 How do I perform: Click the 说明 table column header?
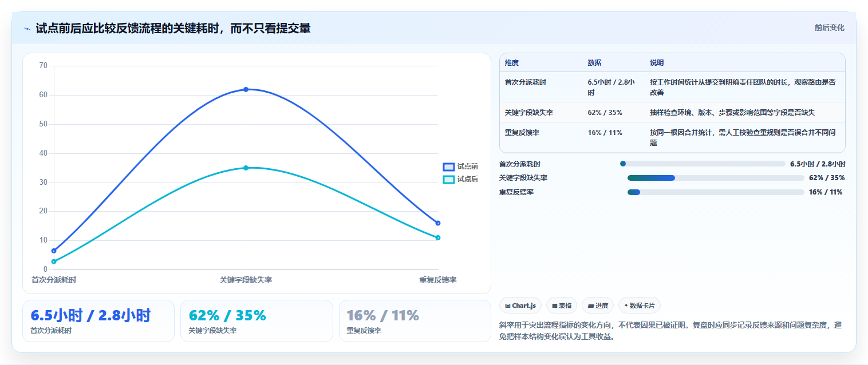tap(657, 63)
